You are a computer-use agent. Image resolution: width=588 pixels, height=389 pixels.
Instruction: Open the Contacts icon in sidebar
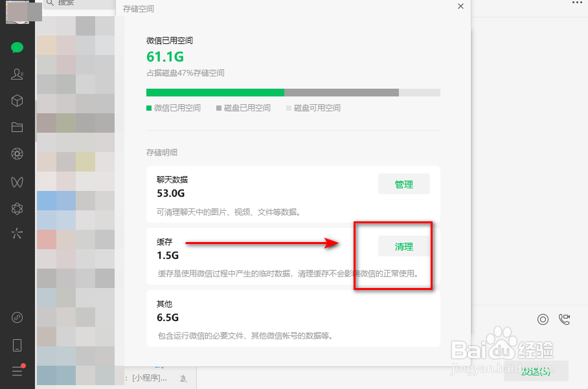17,74
